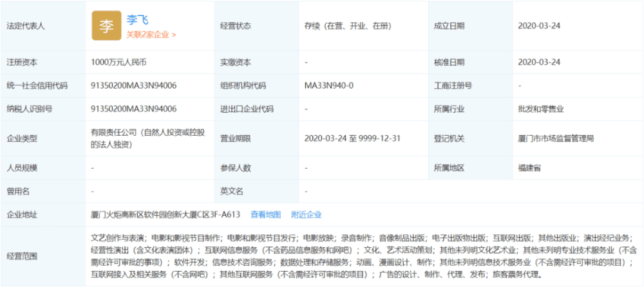
Task: Open 查看地图 map link
Action: (x=266, y=215)
